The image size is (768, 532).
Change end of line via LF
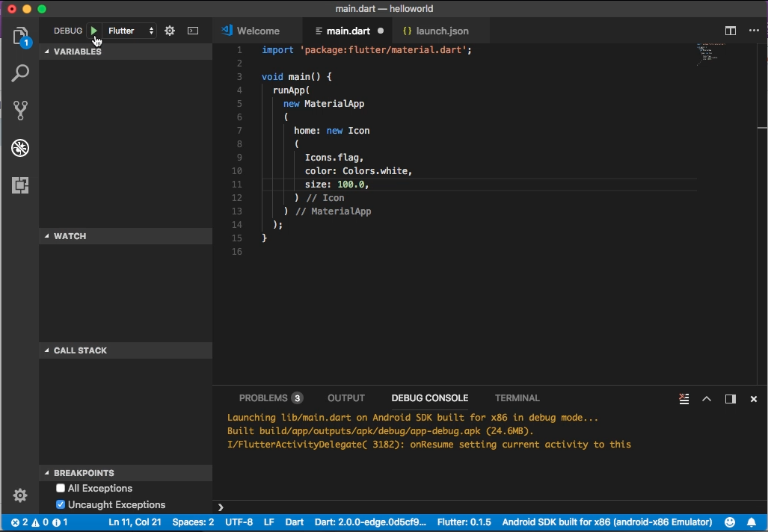[269, 522]
